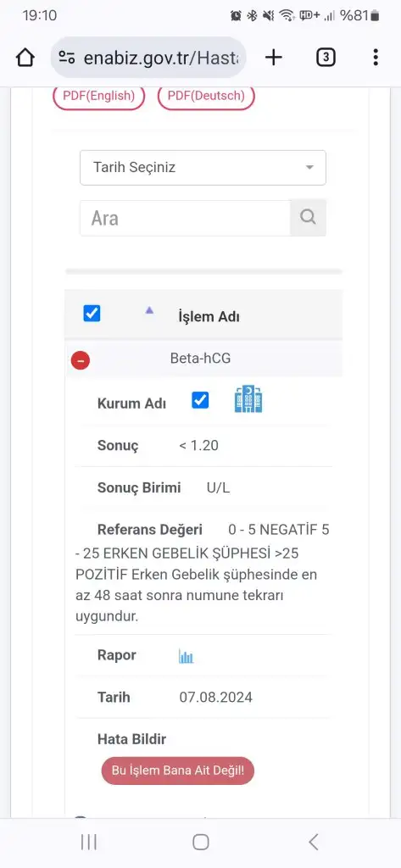Click the search magnifier icon
The height and width of the screenshot is (868, 401).
(308, 218)
